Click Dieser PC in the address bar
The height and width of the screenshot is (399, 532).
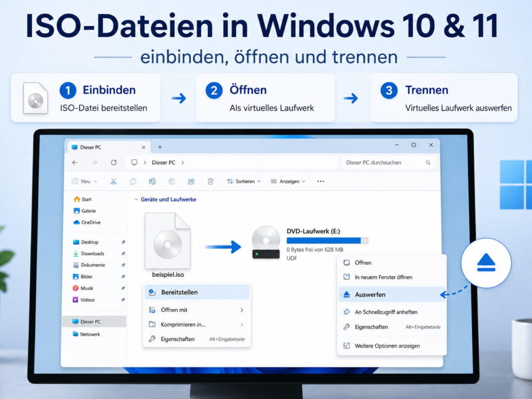click(x=164, y=163)
